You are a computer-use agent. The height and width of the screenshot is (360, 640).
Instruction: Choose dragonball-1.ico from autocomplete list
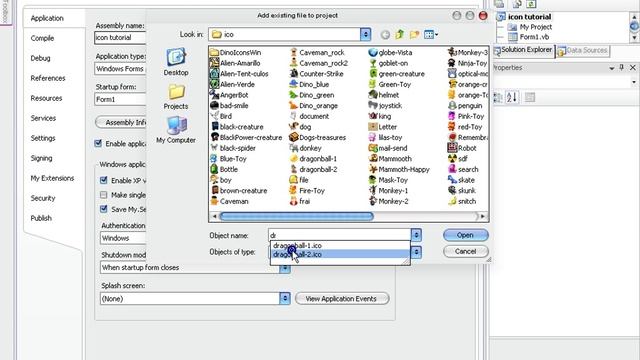340,246
